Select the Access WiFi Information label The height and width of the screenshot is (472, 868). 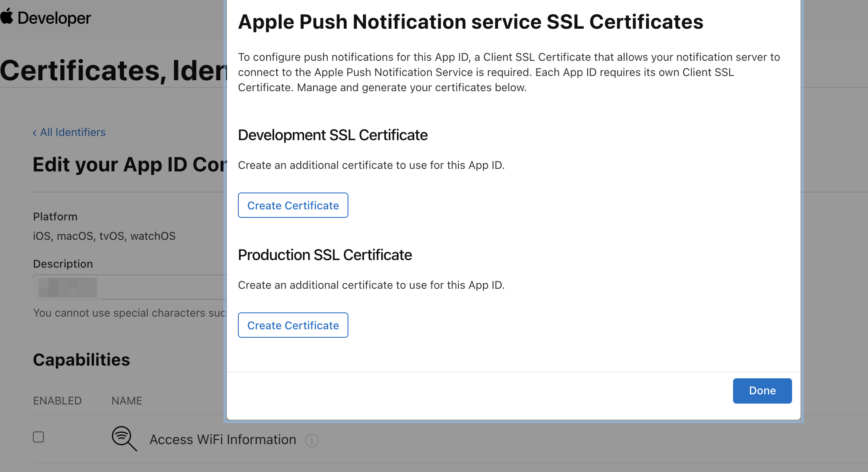point(223,439)
